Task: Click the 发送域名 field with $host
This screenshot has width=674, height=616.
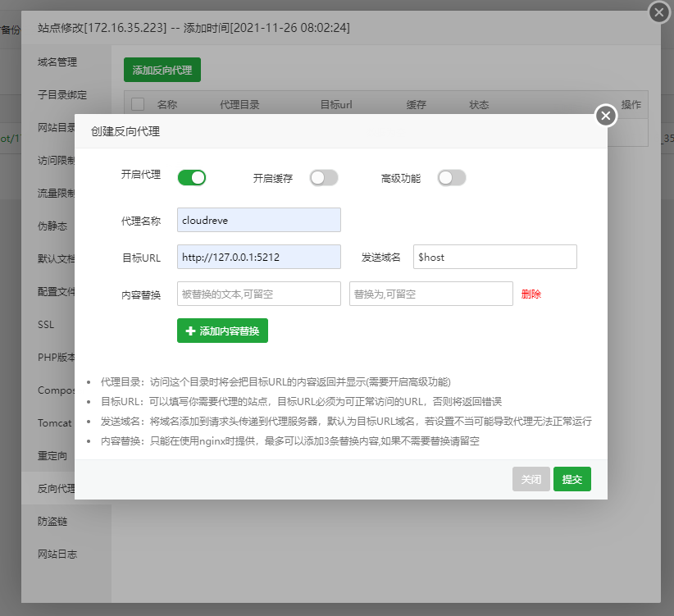Action: 494,257
